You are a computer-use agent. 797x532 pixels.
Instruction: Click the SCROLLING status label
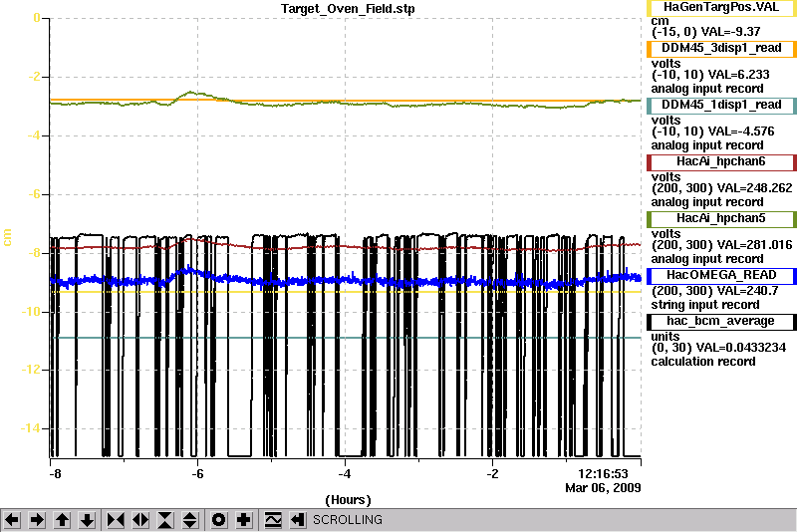click(x=347, y=520)
